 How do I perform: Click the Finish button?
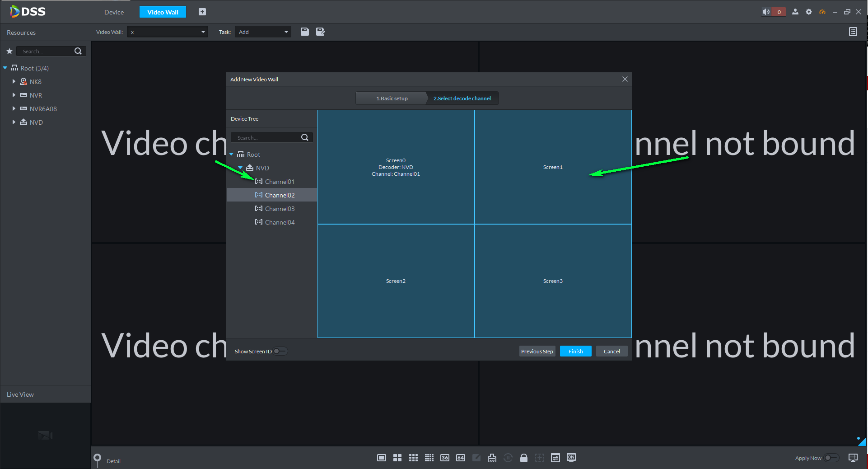point(575,351)
